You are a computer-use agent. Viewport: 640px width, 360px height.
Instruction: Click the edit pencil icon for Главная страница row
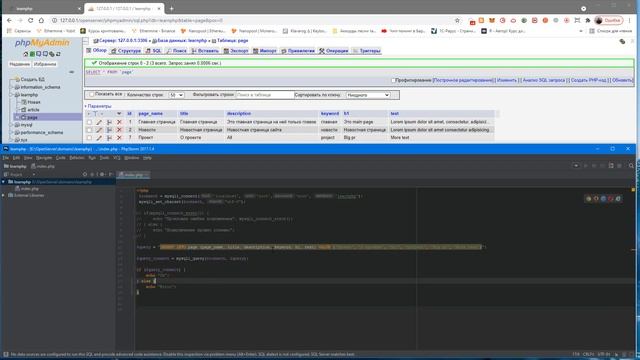tap(99, 122)
